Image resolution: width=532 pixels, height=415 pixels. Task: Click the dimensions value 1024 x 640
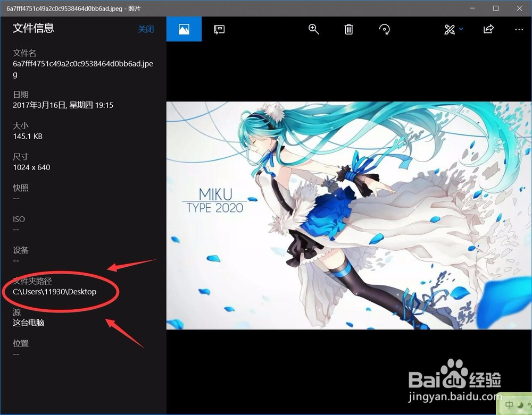tap(31, 167)
